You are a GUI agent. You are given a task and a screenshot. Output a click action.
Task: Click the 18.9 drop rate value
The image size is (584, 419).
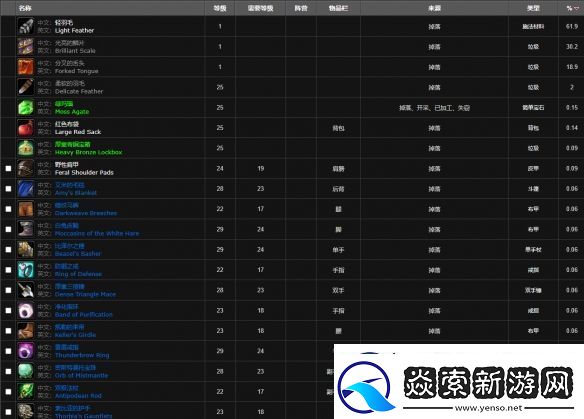point(572,67)
